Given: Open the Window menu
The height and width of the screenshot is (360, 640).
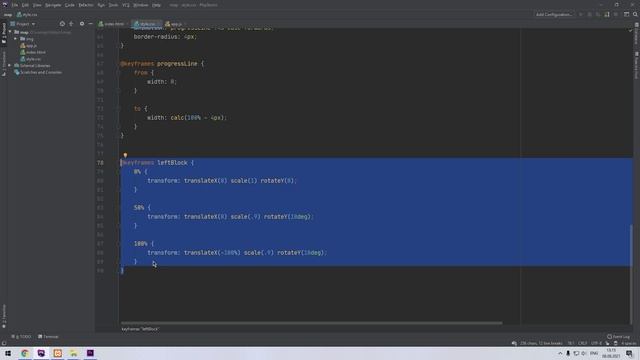Looking at the screenshot, I should [141, 5].
